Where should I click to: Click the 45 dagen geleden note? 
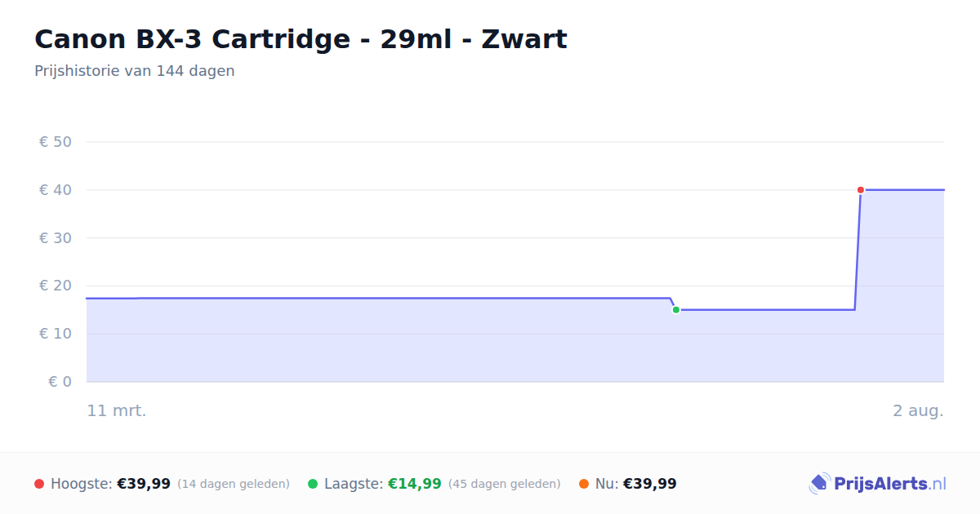pyautogui.click(x=505, y=484)
